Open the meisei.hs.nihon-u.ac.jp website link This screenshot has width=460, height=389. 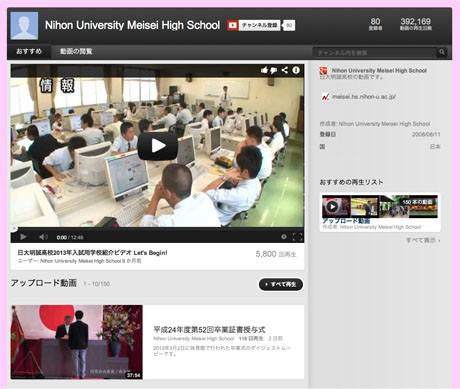pos(364,97)
